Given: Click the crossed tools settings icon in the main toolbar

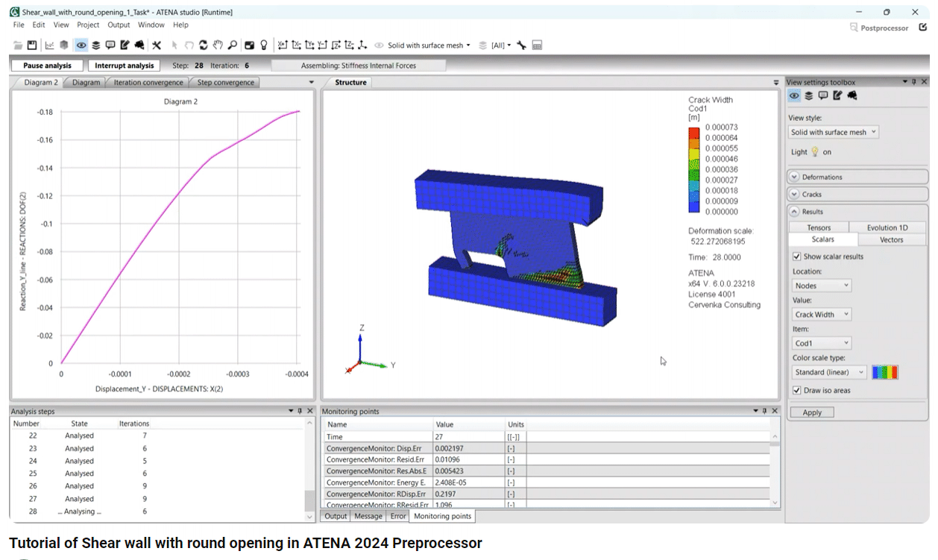Looking at the screenshot, I should (x=156, y=45).
